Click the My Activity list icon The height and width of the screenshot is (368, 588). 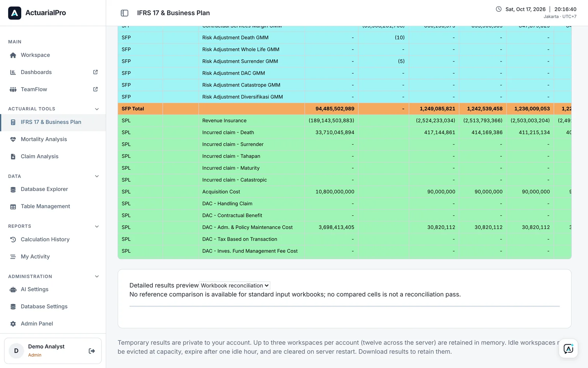(x=13, y=256)
